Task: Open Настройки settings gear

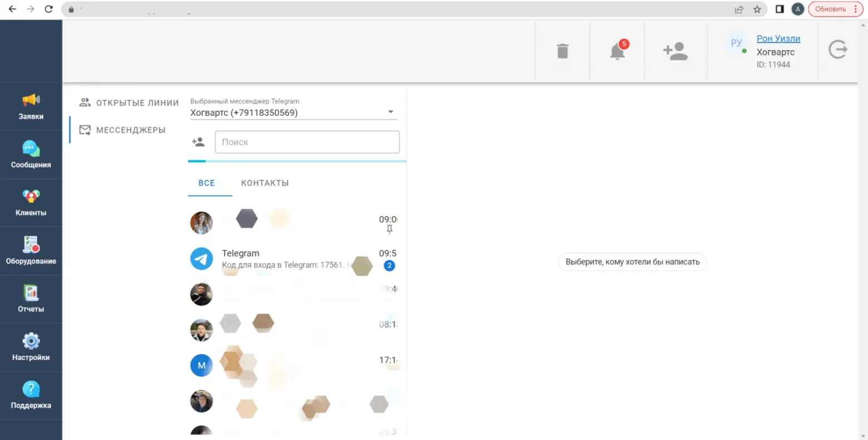Action: click(31, 348)
